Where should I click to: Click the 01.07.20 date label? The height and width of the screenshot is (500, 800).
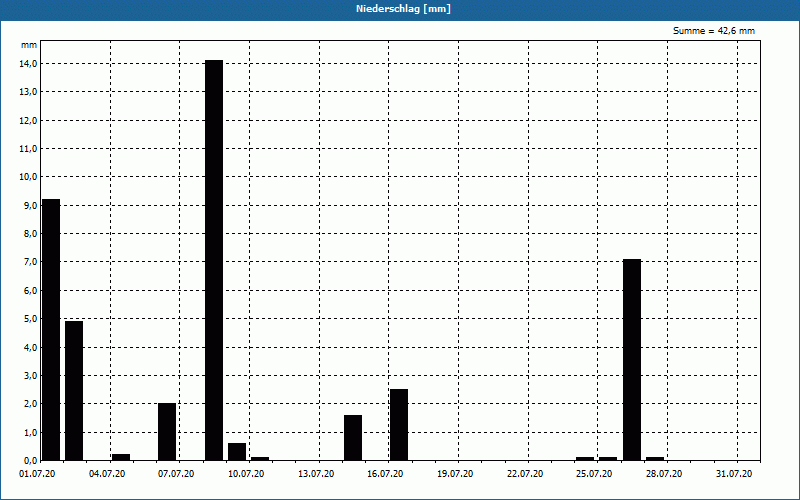(37, 474)
